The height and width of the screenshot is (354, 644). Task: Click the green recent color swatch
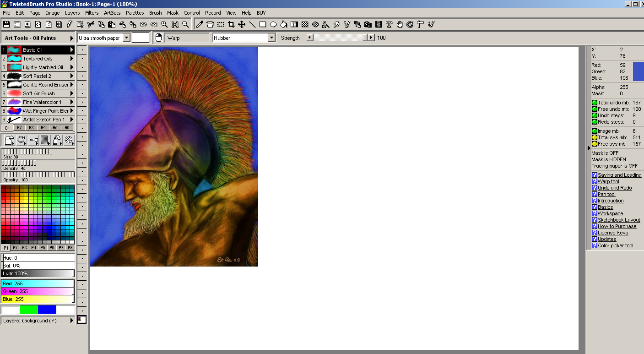[29, 310]
